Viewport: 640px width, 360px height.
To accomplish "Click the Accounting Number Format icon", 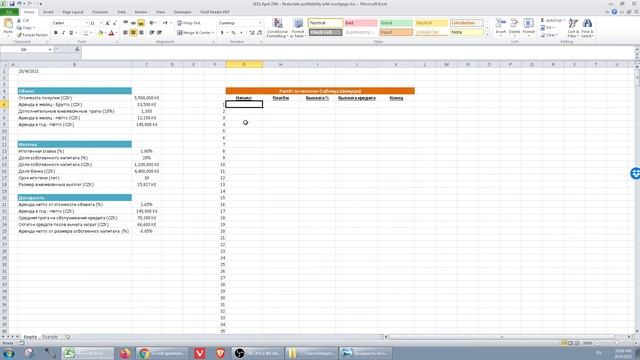I will (x=222, y=33).
